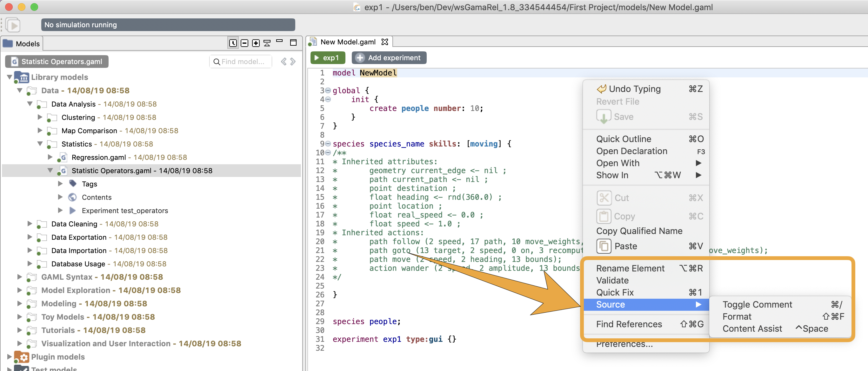
Task: Click the Experiment test_operators play icon
Action: (x=72, y=211)
